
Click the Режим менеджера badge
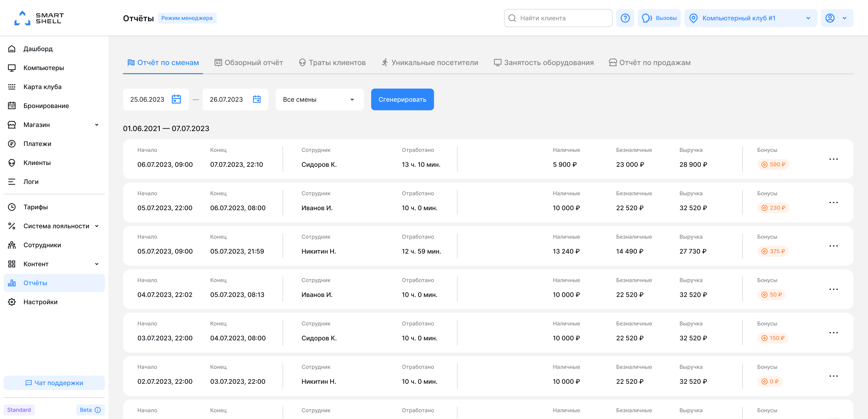[x=187, y=18]
